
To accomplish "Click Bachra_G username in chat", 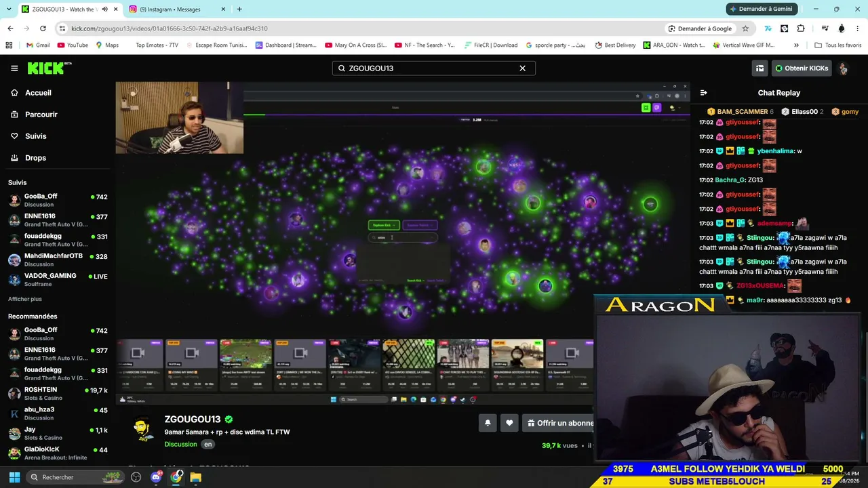I will click(730, 180).
